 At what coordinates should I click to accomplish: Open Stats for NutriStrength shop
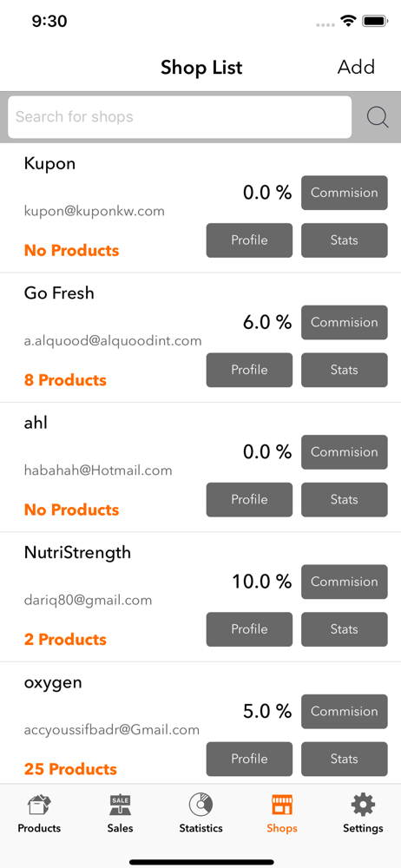[345, 628]
